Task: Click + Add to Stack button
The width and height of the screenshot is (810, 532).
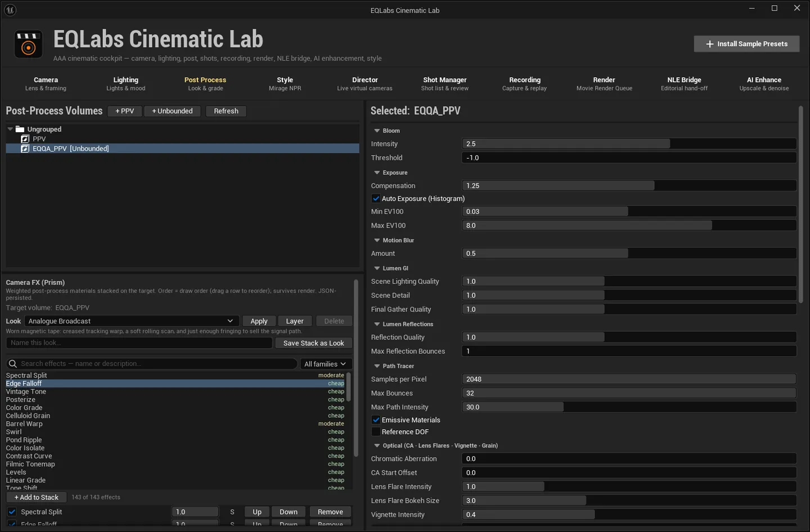Action: (37, 497)
